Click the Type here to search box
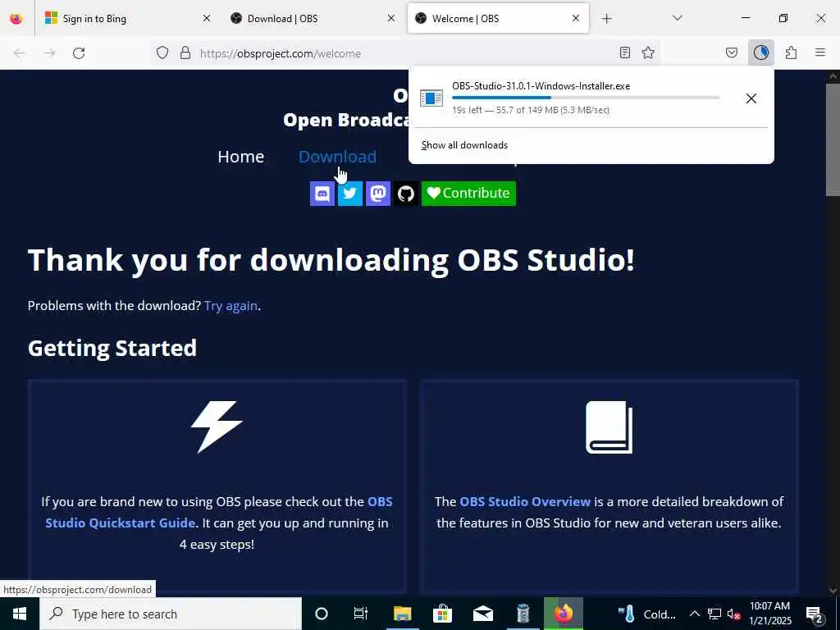This screenshot has height=630, width=840. point(171,614)
